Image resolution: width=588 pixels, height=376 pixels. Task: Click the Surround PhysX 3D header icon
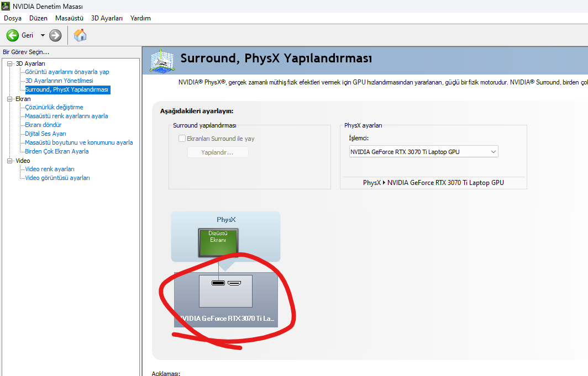(x=162, y=60)
